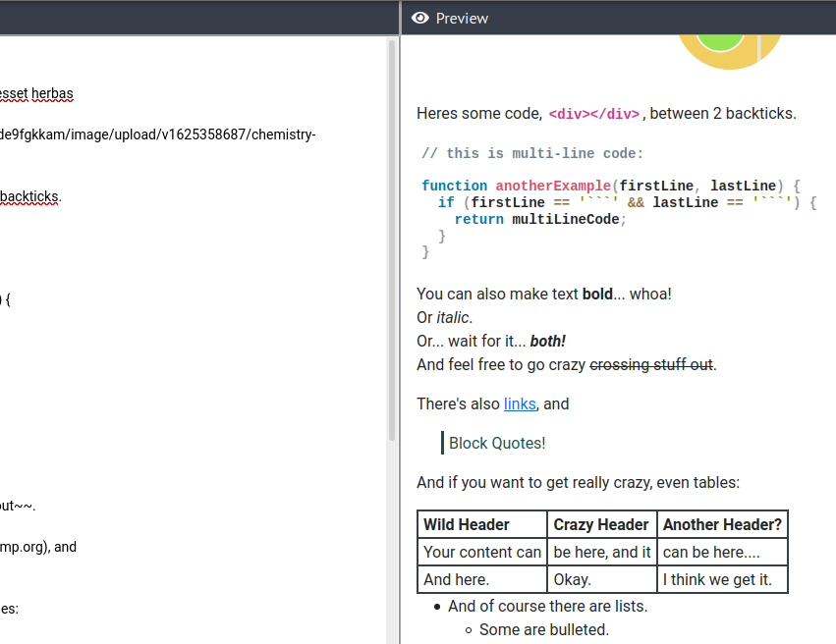Image resolution: width=836 pixels, height=644 pixels.
Task: Click the image URL line in the editor
Action: point(158,134)
